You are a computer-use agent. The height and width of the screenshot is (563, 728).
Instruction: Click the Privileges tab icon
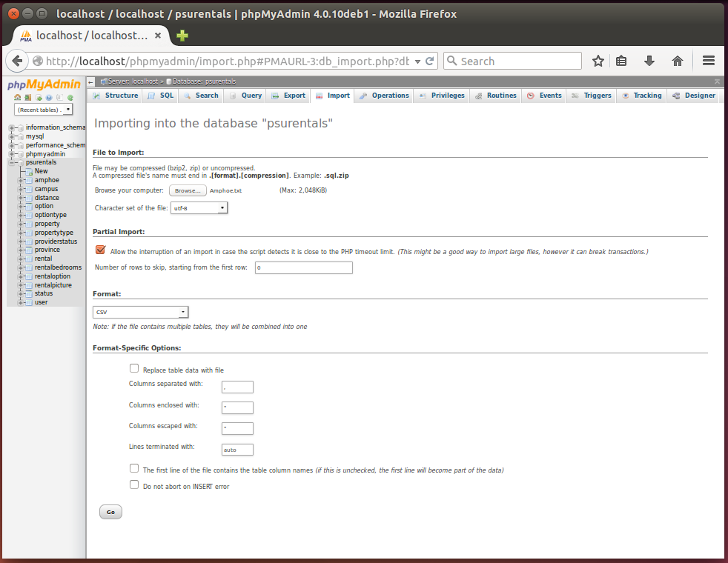(423, 96)
